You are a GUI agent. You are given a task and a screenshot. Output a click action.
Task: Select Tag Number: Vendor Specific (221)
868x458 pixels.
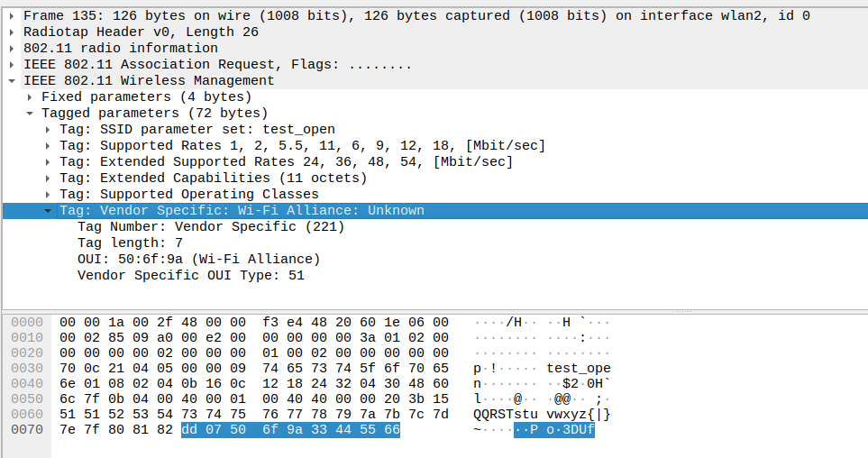211,226
